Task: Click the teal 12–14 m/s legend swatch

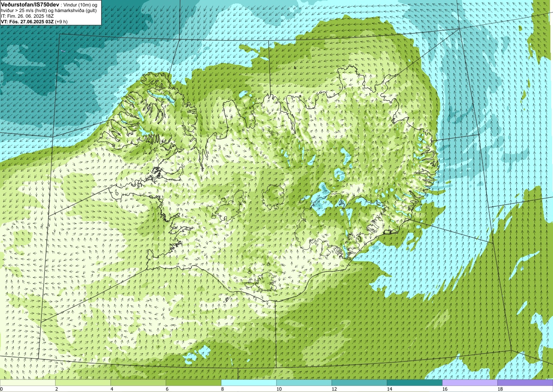Action: (x=359, y=383)
